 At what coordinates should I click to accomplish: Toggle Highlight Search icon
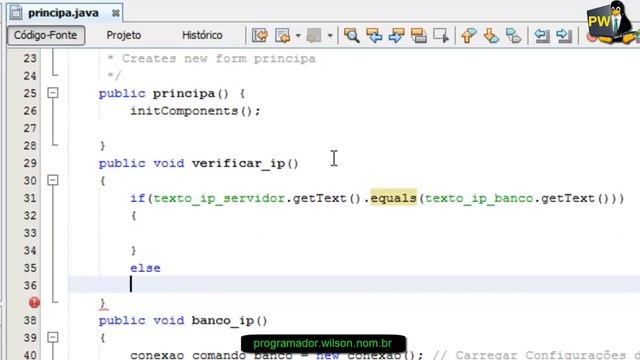418,36
